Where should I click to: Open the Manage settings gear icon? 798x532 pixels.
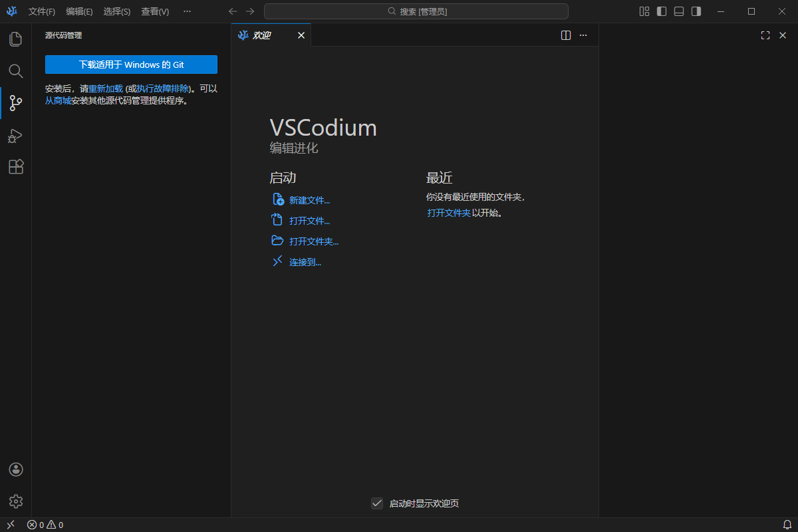(x=16, y=501)
